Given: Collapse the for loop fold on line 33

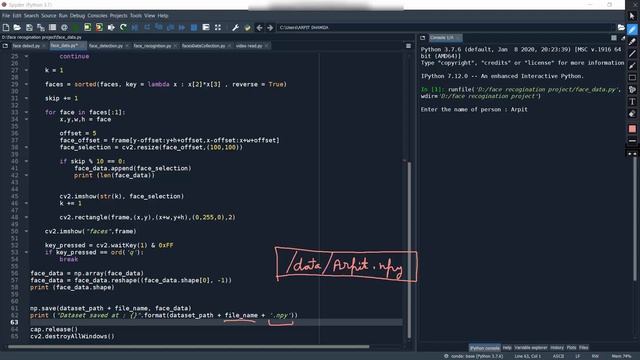Looking at the screenshot, I should (26, 112).
